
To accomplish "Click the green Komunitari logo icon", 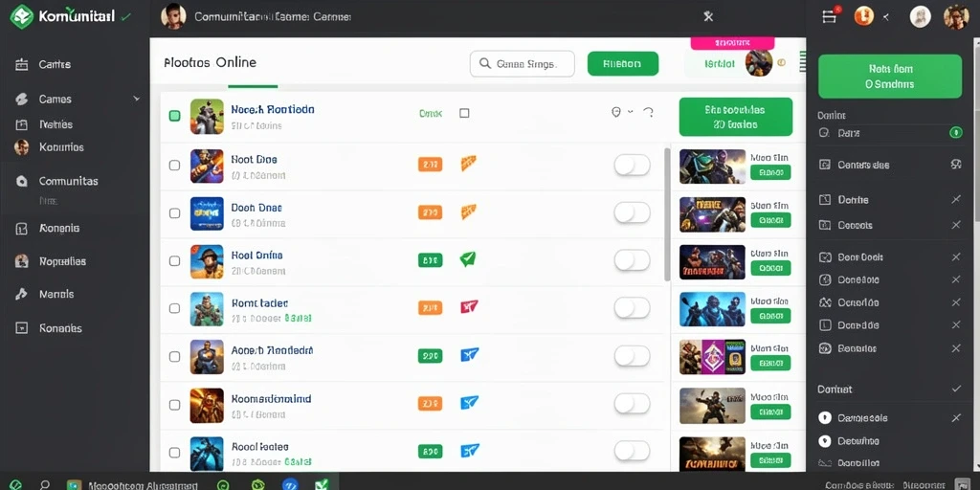I will pos(21,16).
